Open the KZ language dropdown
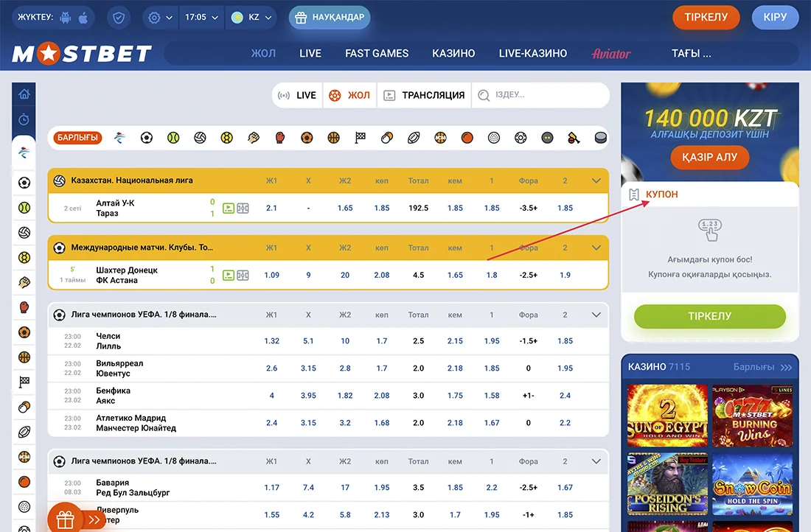 tap(251, 18)
